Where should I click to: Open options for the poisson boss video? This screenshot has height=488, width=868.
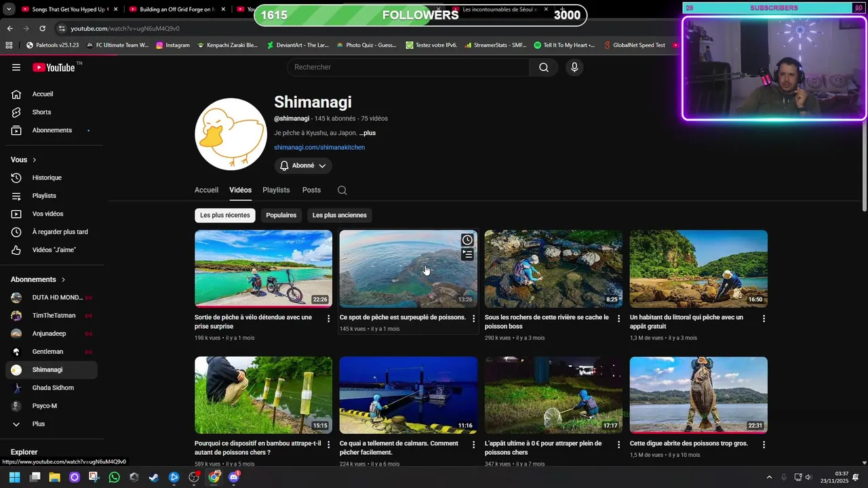618,319
